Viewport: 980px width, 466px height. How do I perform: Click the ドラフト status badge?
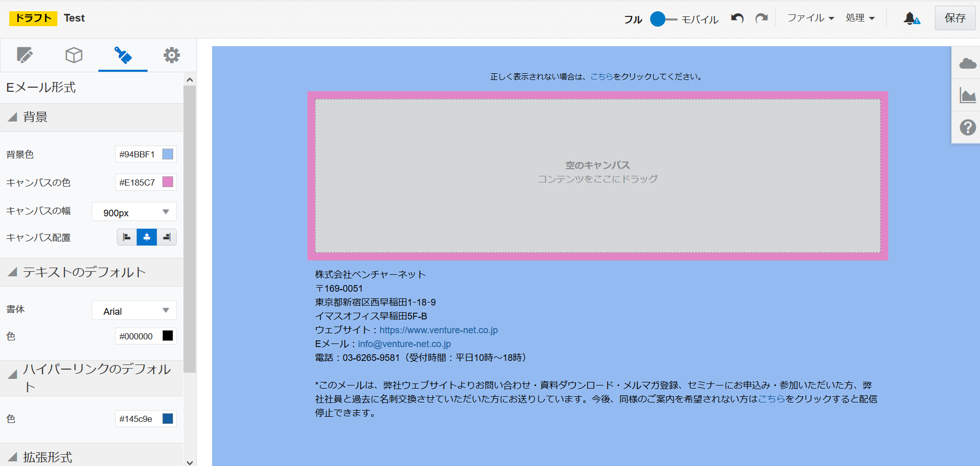[x=33, y=18]
